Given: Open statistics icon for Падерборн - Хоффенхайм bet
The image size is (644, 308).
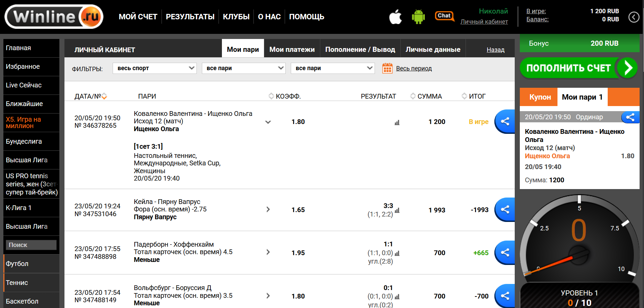Looking at the screenshot, I should [x=397, y=253].
